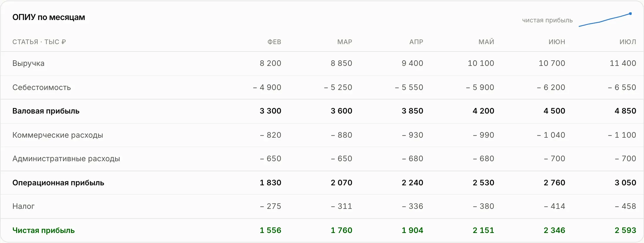Click the Налог row label
This screenshot has width=644, height=243.
tap(23, 206)
